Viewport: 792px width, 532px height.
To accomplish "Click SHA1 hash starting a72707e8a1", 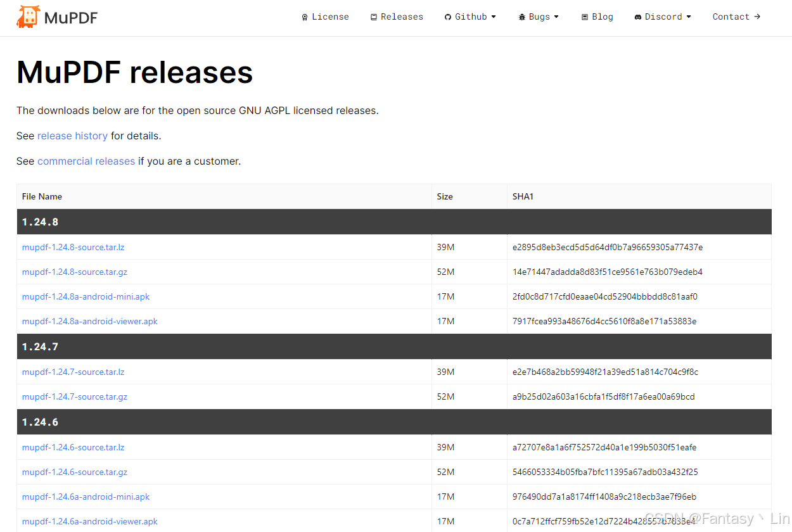I will click(x=604, y=447).
